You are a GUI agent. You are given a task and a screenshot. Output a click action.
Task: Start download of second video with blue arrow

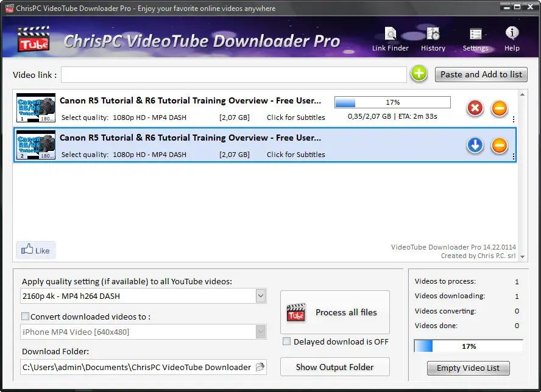tap(475, 145)
